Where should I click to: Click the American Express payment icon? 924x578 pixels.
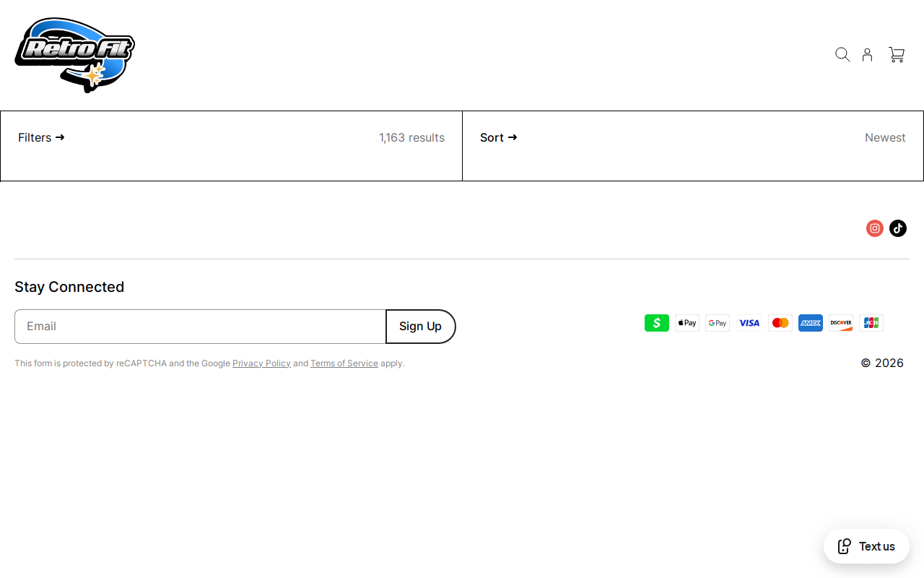pyautogui.click(x=811, y=323)
